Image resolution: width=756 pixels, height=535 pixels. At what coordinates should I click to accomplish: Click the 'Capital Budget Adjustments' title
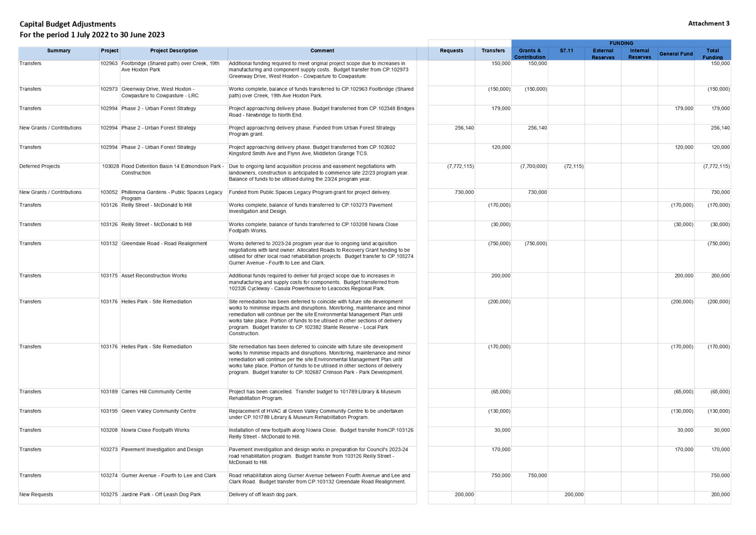68,24
